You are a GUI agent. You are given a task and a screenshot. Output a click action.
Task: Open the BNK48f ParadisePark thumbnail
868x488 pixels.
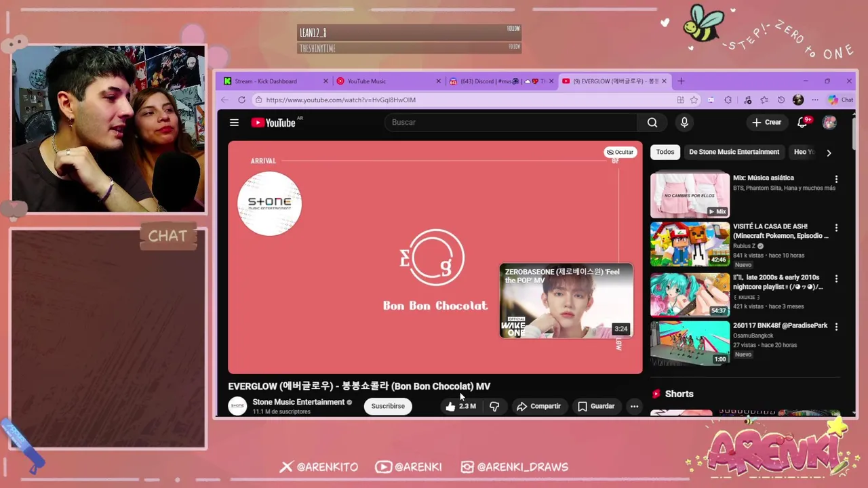pos(690,343)
